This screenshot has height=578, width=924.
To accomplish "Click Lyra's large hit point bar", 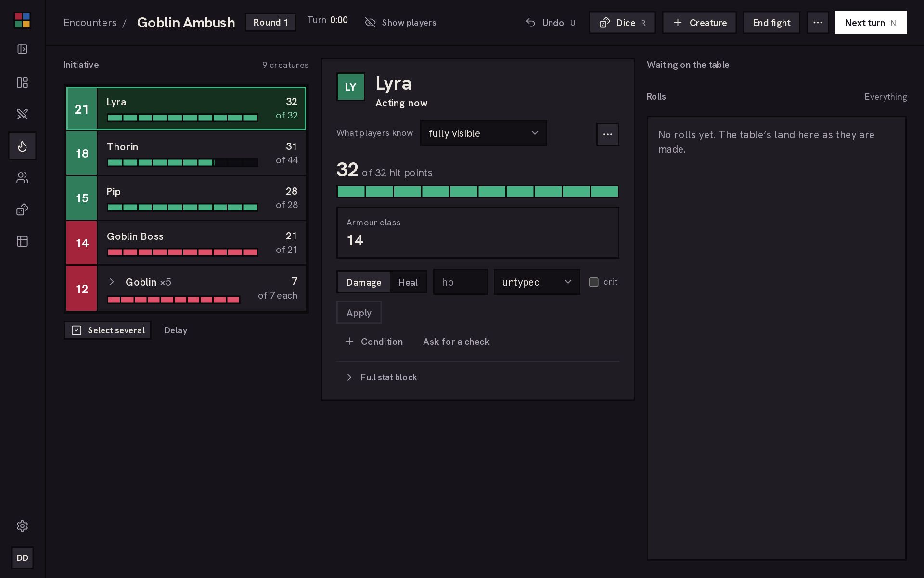I will [478, 192].
